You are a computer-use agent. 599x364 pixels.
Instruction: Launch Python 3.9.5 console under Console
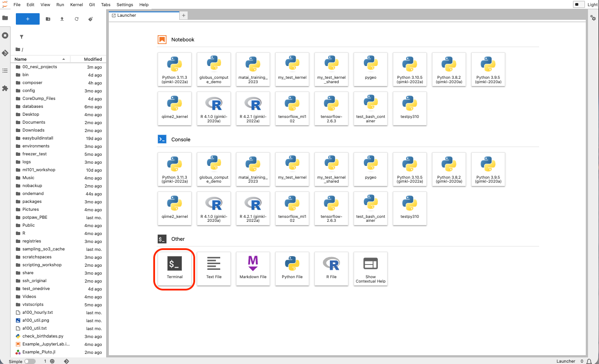(488, 169)
